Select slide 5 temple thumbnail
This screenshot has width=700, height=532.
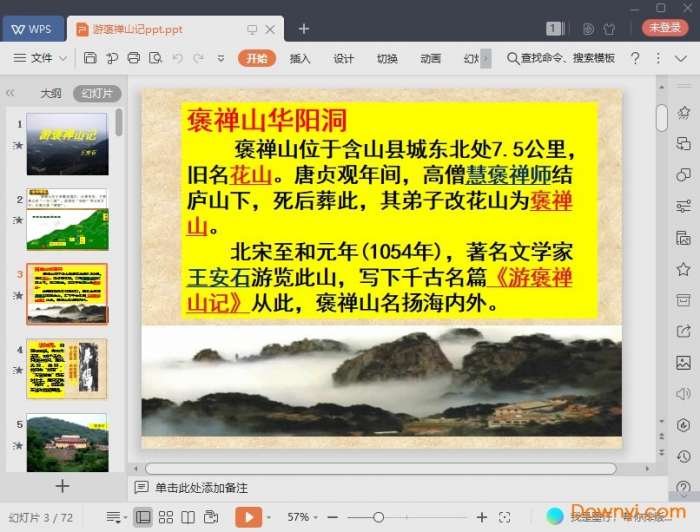click(x=67, y=443)
